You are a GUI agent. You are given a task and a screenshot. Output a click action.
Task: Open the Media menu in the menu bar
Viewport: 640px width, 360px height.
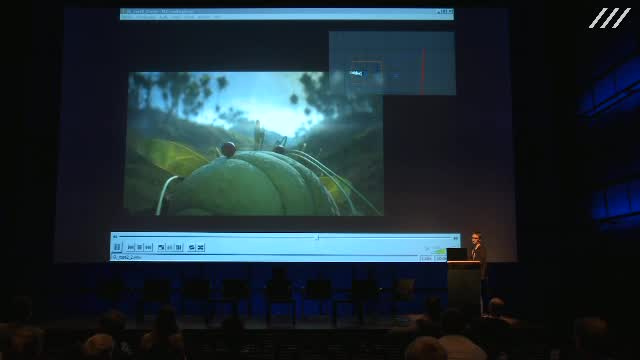pyautogui.click(x=127, y=17)
